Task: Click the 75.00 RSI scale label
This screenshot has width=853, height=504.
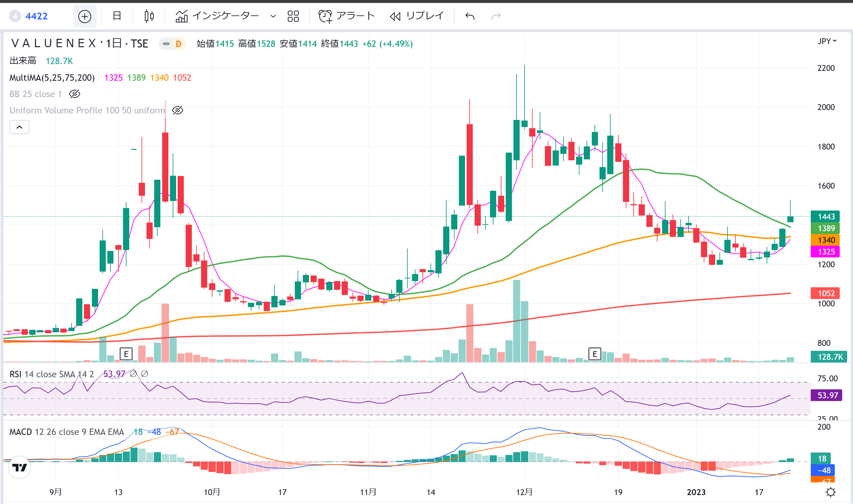Action: coord(827,378)
